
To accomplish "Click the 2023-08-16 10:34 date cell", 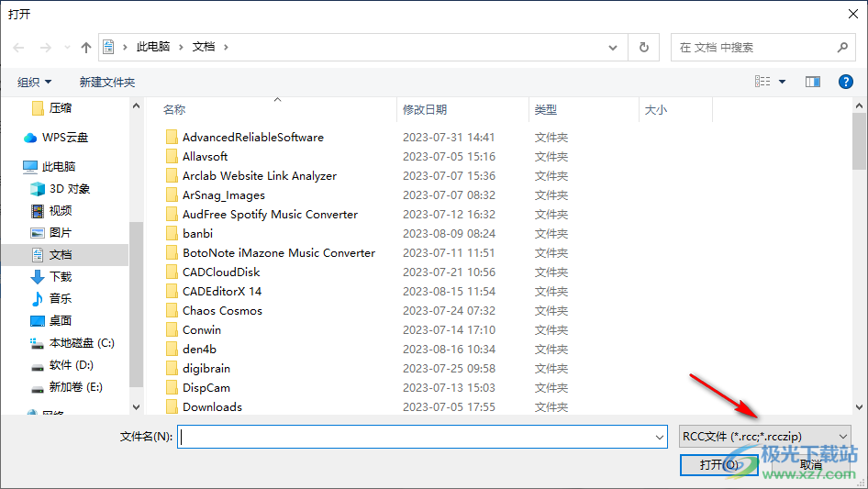I will pyautogui.click(x=449, y=350).
